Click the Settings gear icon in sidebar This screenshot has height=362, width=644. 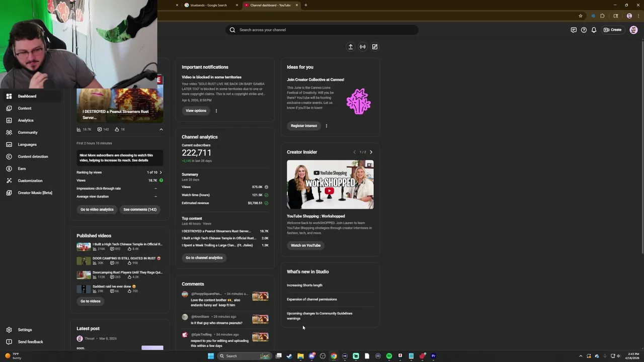click(9, 330)
